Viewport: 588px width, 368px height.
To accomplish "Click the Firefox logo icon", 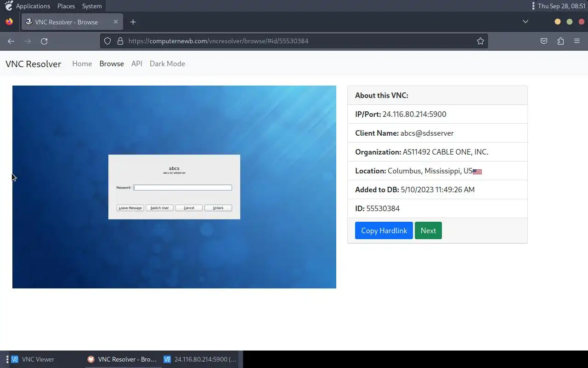I will [x=9, y=22].
